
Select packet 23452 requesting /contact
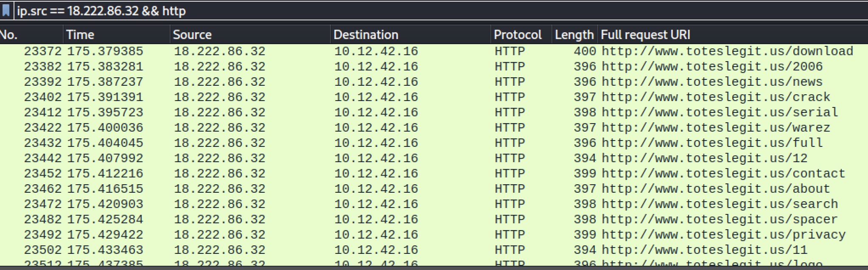(424, 174)
